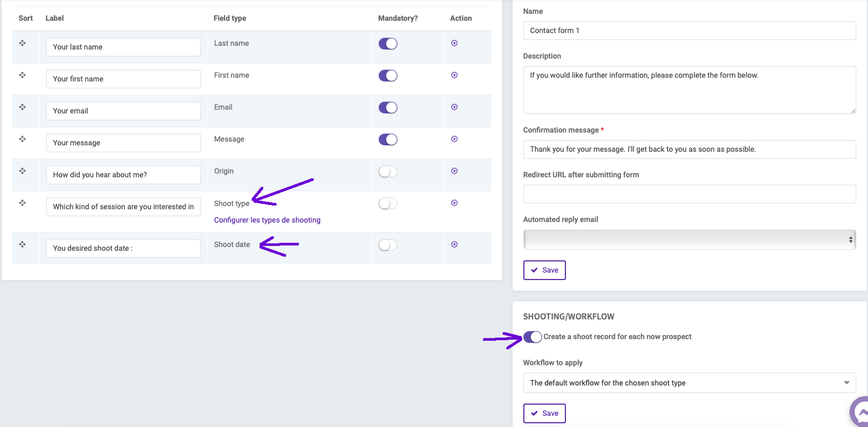
Task: Remove the Shoot date field
Action: tap(454, 244)
